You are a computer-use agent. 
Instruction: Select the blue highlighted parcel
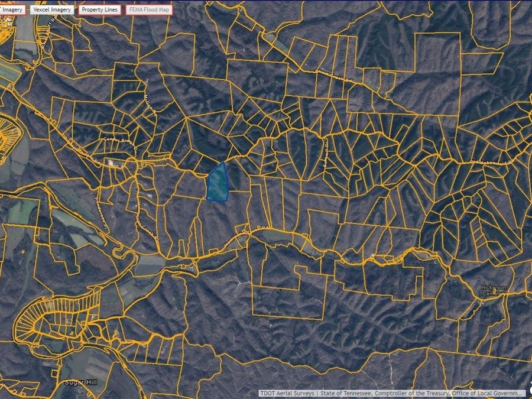click(218, 183)
